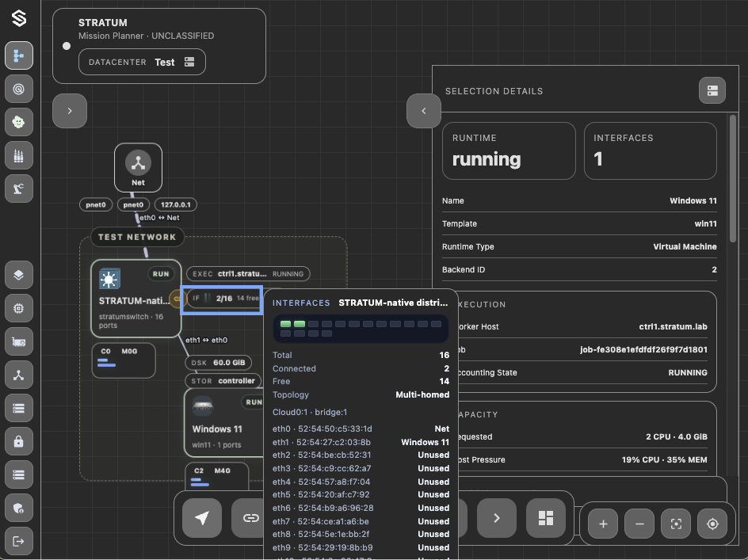Open the robotic arm sidebar icon

tap(19, 189)
